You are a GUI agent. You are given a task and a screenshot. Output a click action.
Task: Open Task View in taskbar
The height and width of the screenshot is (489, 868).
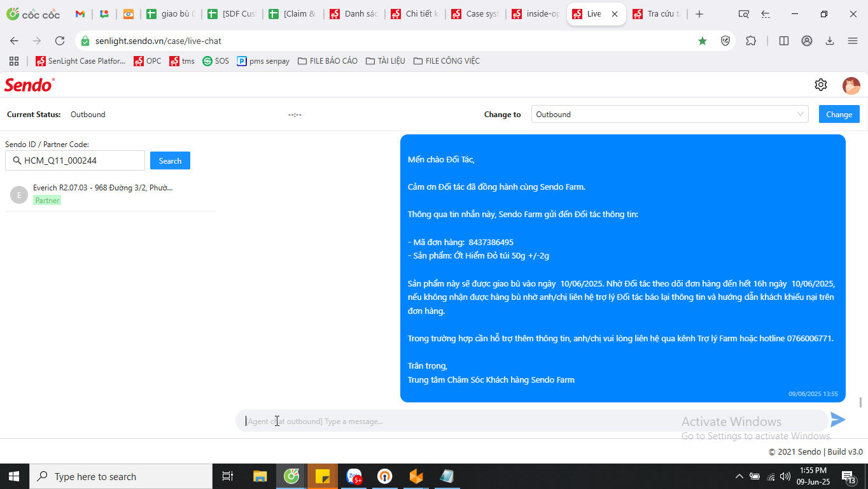pyautogui.click(x=227, y=476)
